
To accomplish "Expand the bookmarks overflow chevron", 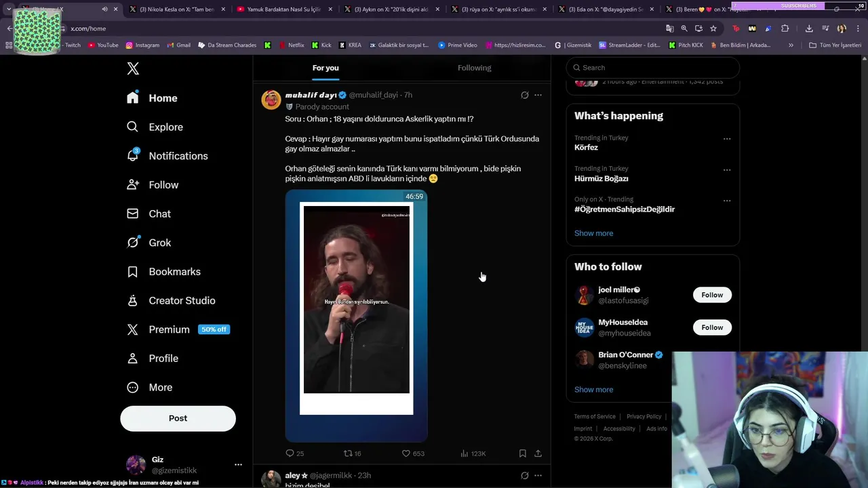I will [791, 45].
